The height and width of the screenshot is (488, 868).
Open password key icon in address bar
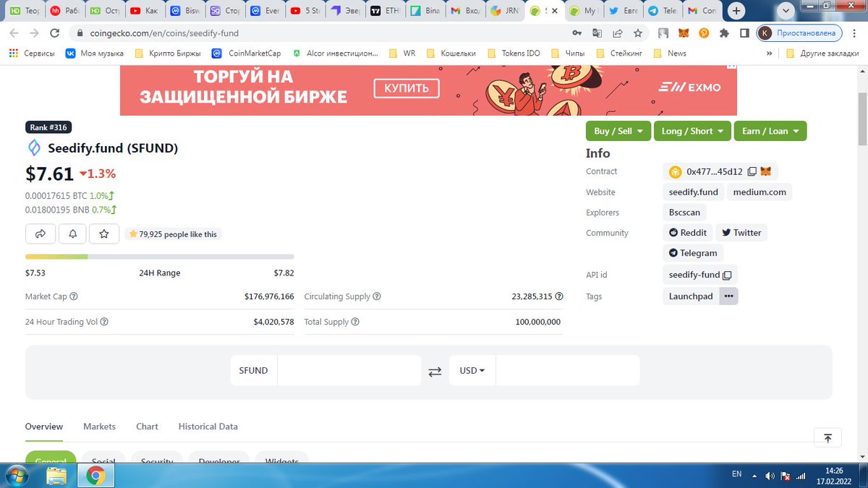(576, 33)
